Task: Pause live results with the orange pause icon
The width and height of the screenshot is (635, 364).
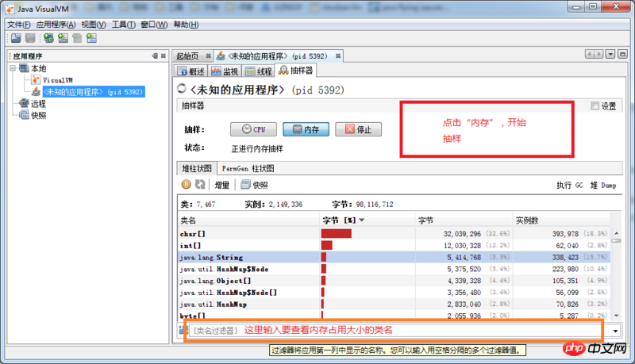Action: 186,185
